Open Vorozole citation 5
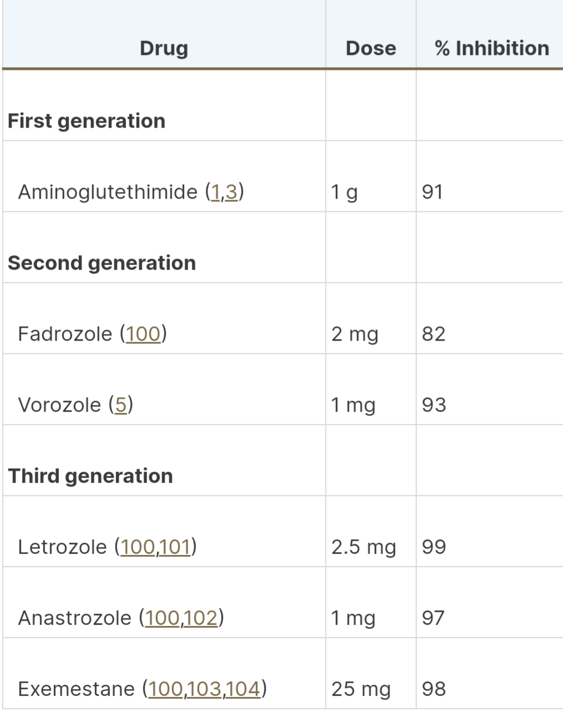563x728 pixels. pos(120,406)
